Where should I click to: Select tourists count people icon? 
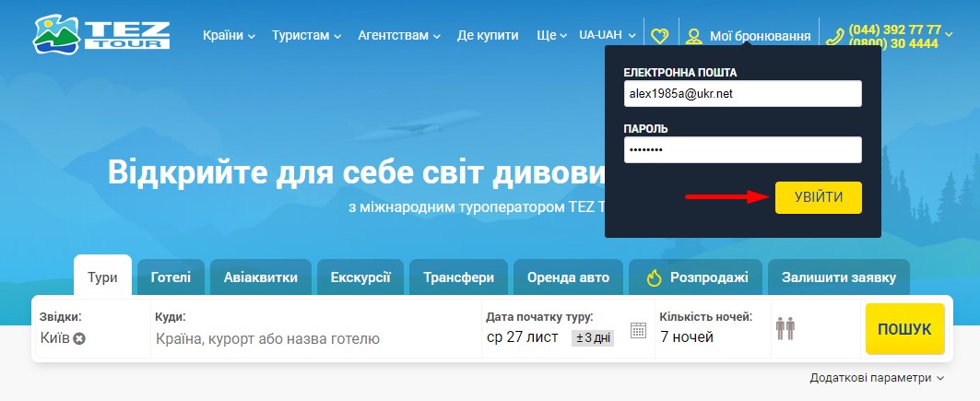[x=785, y=328]
